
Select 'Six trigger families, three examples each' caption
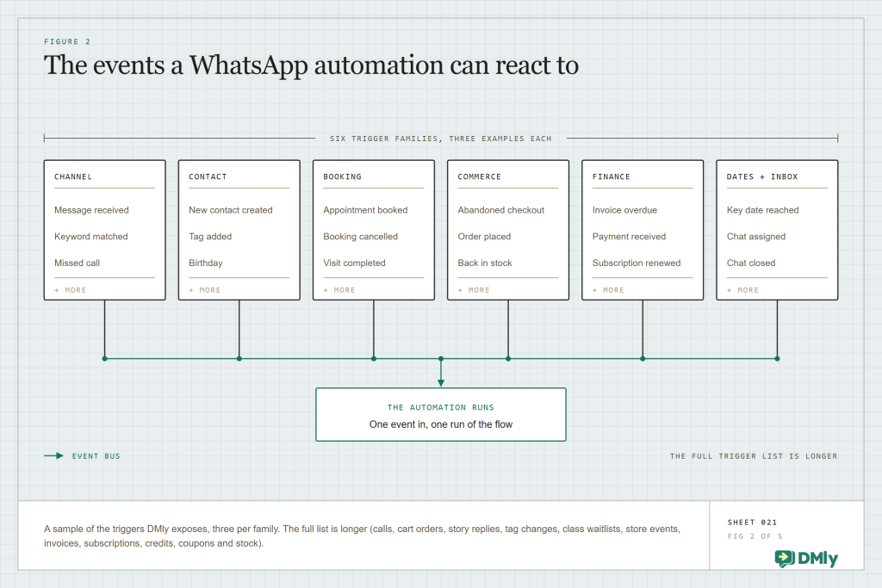[440, 139]
